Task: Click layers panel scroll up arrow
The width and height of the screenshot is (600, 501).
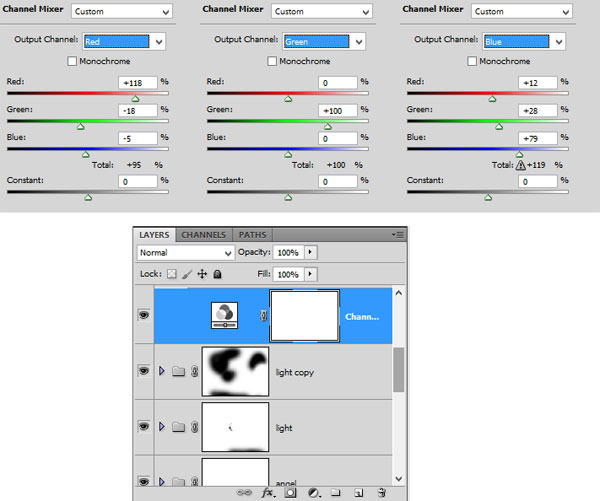Action: (x=398, y=293)
